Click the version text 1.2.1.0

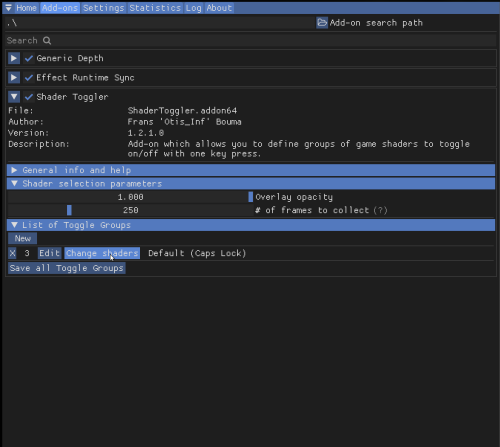point(146,133)
